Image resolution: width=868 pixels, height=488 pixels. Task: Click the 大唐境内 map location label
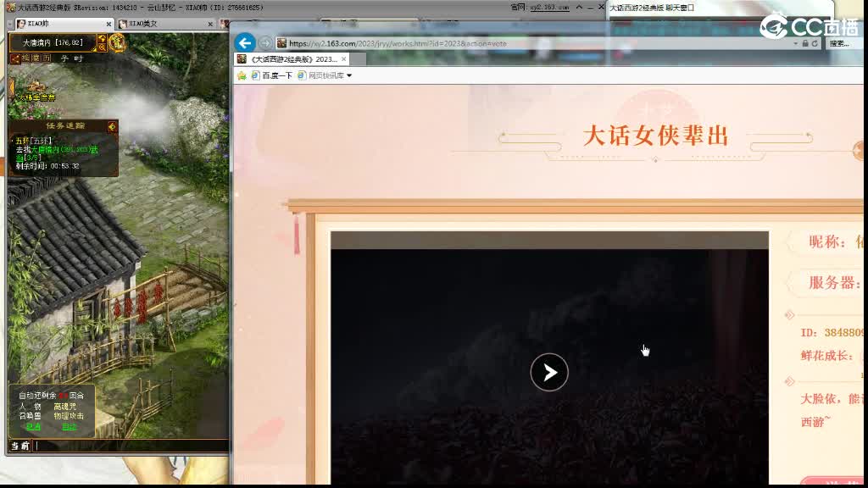pos(53,42)
